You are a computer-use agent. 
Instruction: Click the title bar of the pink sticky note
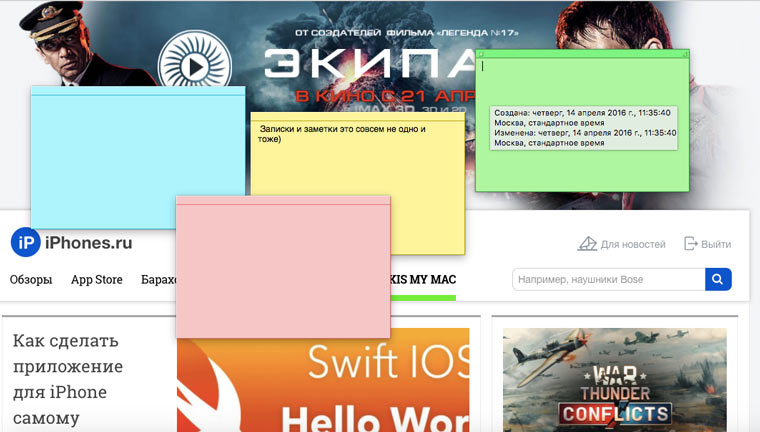click(283, 201)
